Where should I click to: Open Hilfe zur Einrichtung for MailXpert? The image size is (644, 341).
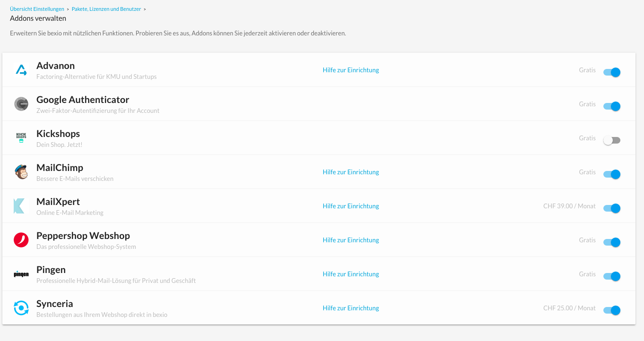tap(351, 206)
